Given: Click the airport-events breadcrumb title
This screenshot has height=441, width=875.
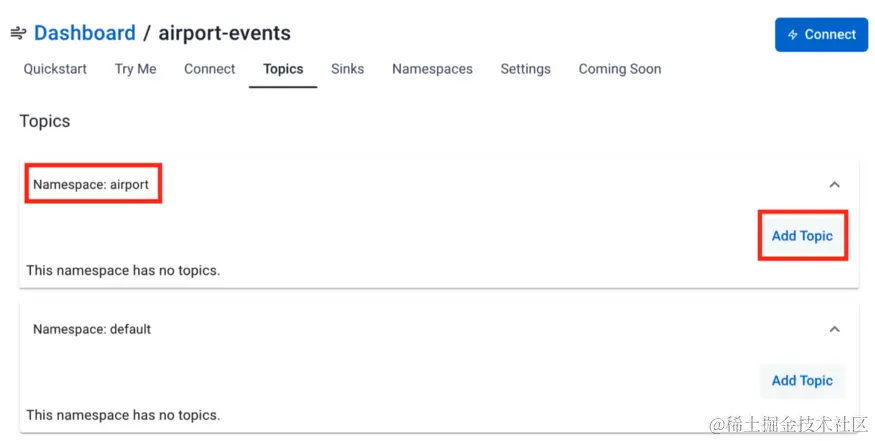Looking at the screenshot, I should tap(224, 33).
